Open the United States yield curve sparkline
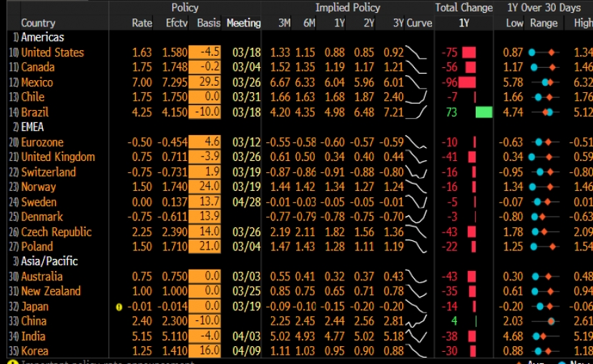The height and width of the screenshot is (364, 593). click(x=416, y=52)
